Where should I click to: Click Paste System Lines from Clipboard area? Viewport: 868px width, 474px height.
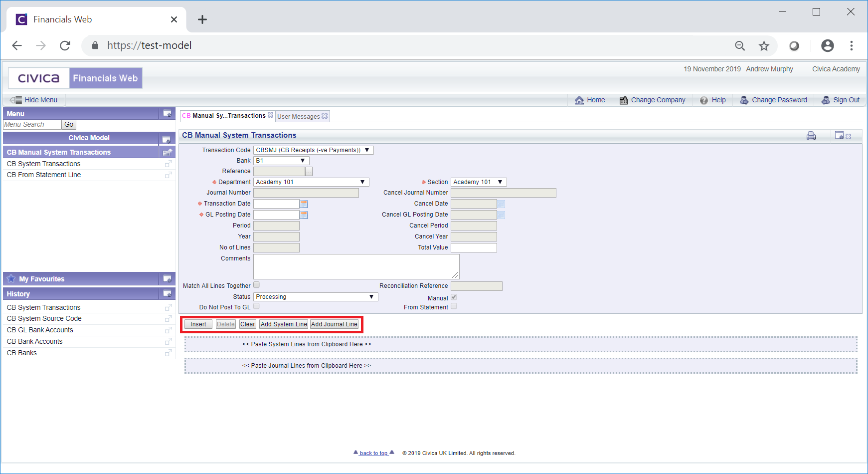point(521,344)
